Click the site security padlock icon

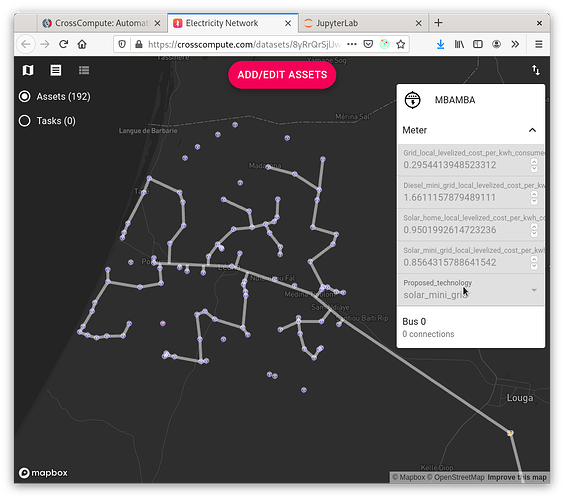[x=138, y=44]
